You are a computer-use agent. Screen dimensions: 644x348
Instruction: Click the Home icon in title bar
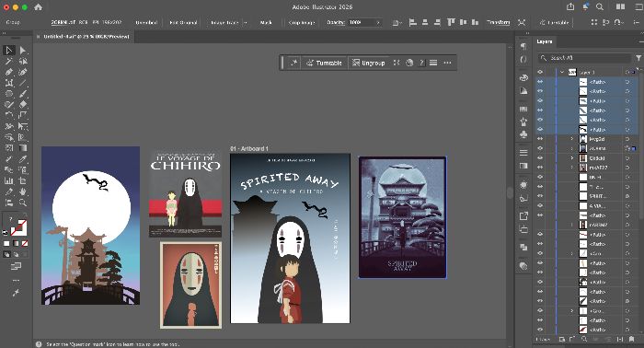coord(38,7)
